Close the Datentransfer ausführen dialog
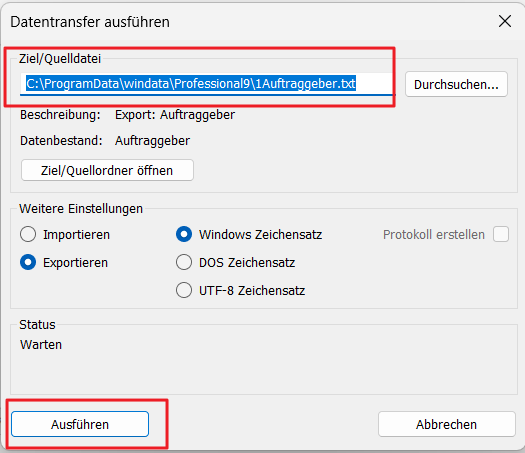 pyautogui.click(x=505, y=21)
